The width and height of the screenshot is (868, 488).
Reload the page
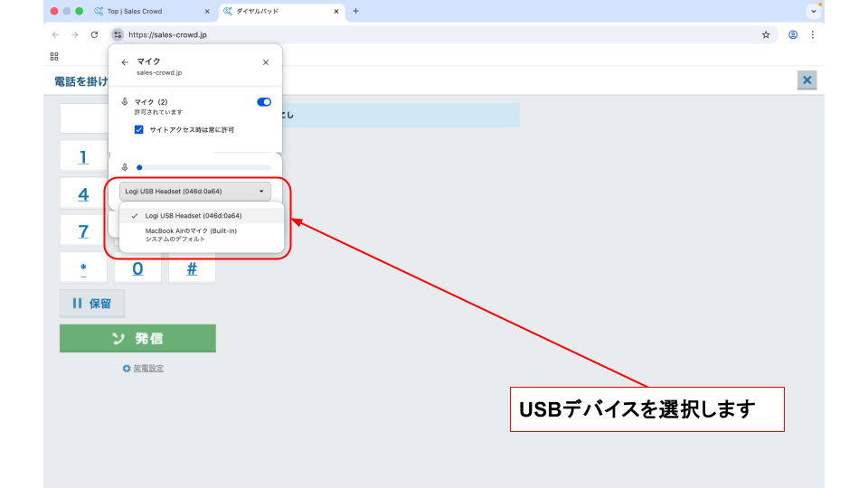[x=94, y=34]
